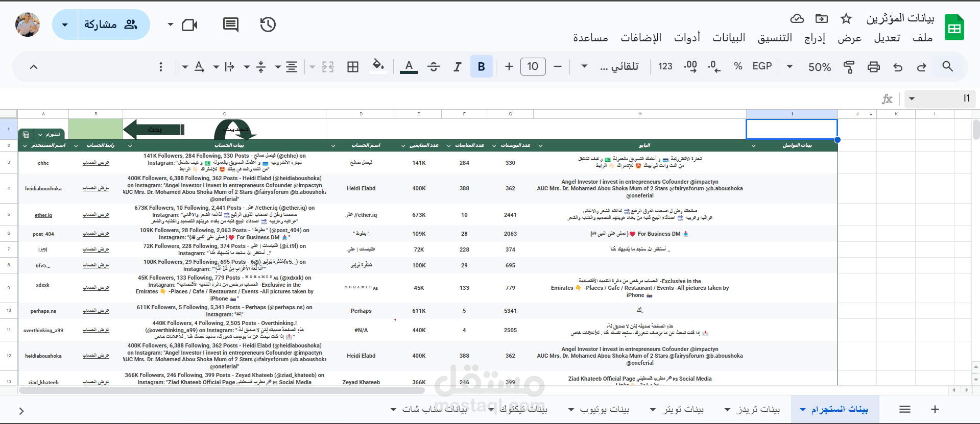Screen dimensions: 980x424
Task: Open text color picker
Action: (409, 67)
